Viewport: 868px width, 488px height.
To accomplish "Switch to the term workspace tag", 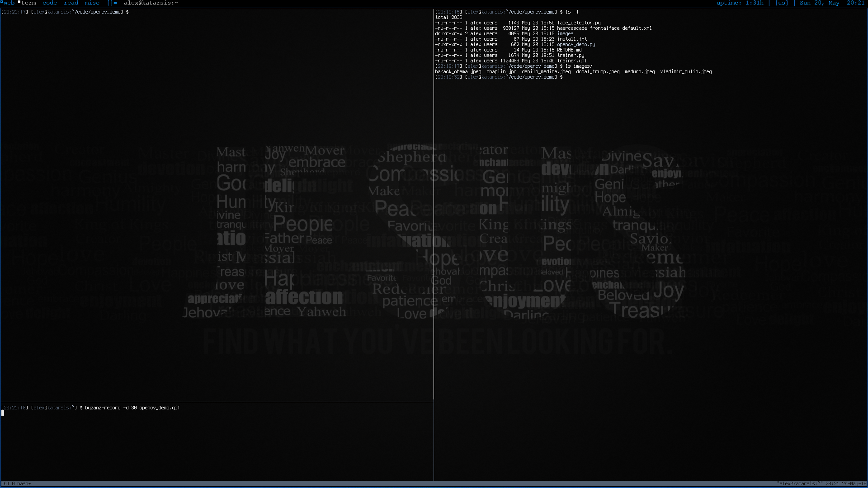I will [x=28, y=3].
